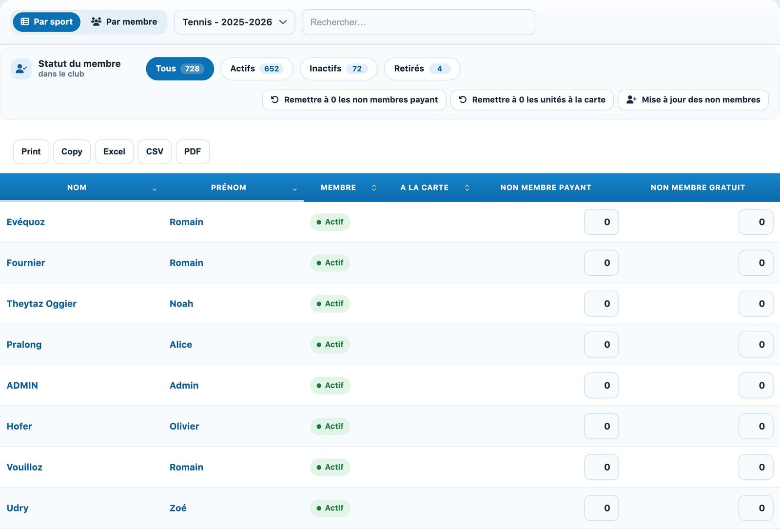Toggle sort arrows on A LA CARTE column

tap(467, 188)
